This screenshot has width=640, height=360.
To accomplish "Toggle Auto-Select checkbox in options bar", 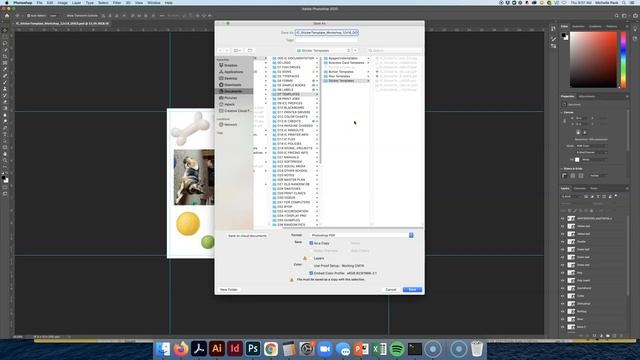I will point(29,16).
